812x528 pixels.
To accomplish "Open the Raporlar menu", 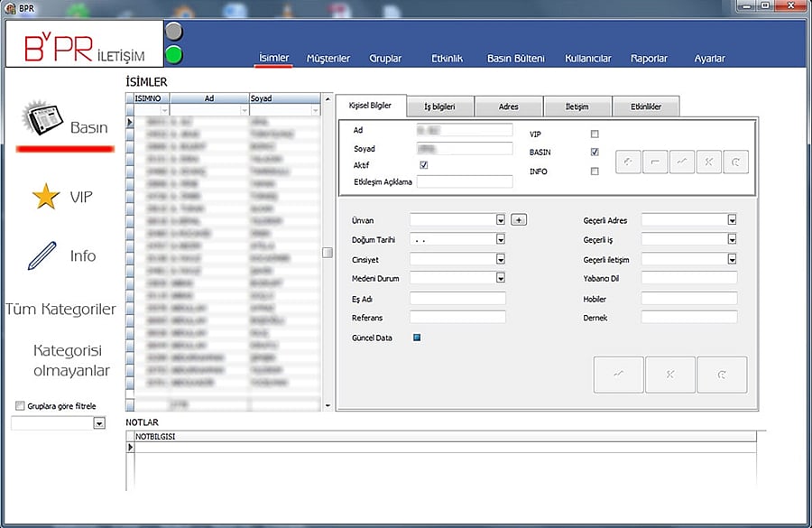I will [x=649, y=59].
